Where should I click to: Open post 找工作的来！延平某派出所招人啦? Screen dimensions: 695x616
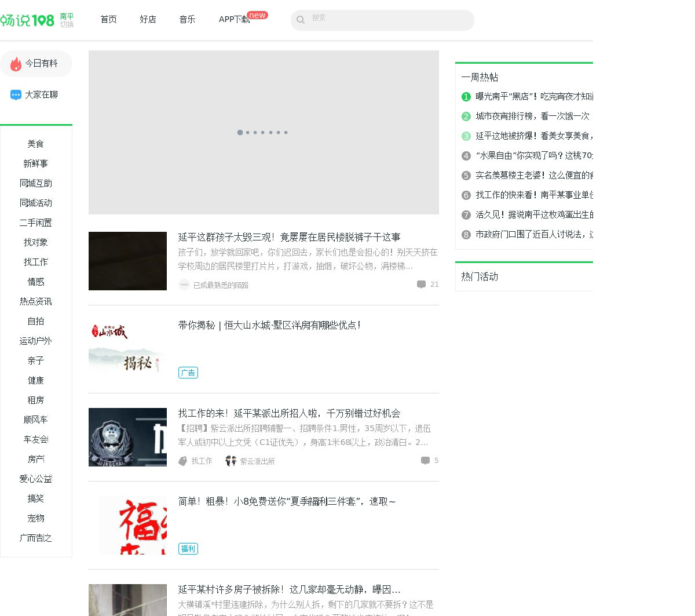[290, 413]
